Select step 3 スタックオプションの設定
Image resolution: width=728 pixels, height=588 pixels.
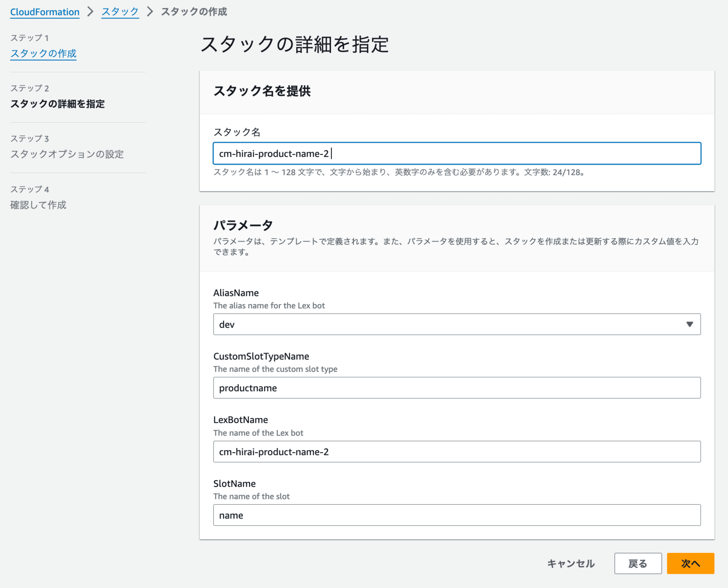coord(67,154)
